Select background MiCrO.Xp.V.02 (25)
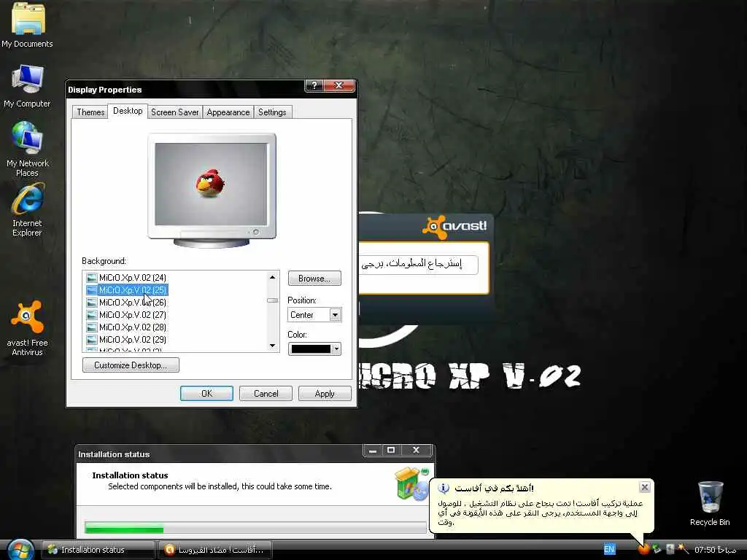 [133, 290]
